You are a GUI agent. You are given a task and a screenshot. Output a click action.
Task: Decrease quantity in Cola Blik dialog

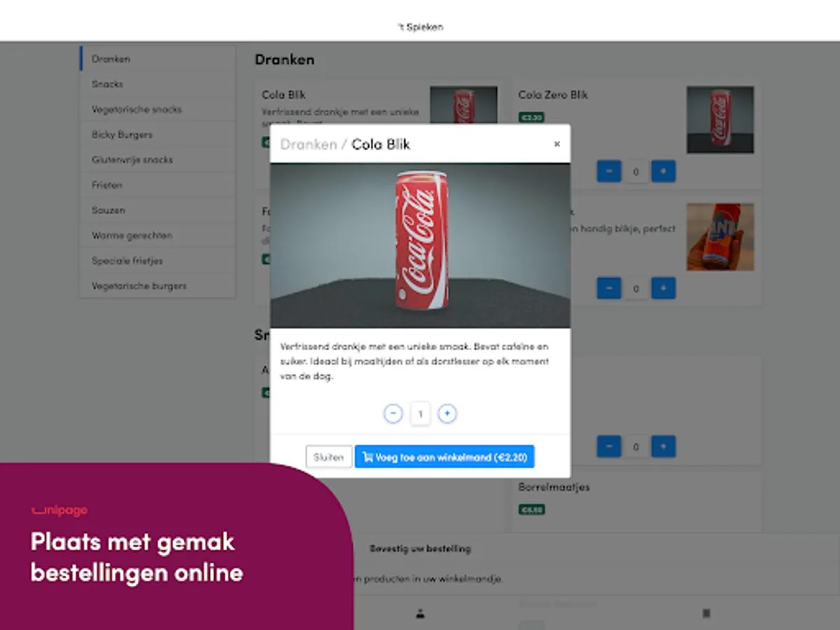coord(393,414)
